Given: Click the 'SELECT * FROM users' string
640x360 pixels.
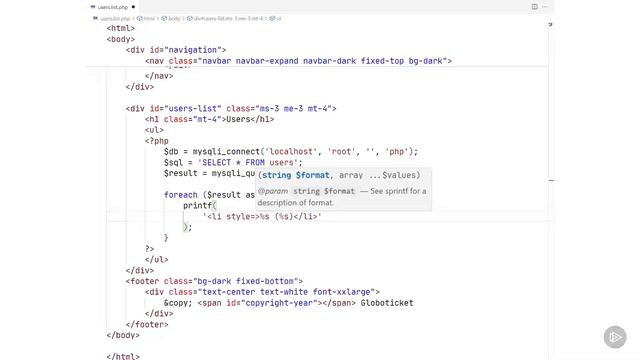Looking at the screenshot, I should pos(248,162).
